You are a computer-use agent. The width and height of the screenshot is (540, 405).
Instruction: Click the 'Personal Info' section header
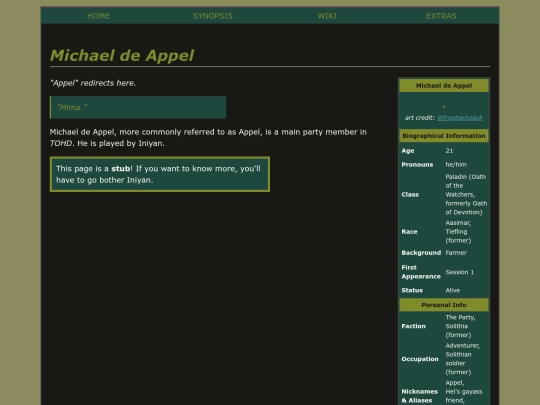444,305
